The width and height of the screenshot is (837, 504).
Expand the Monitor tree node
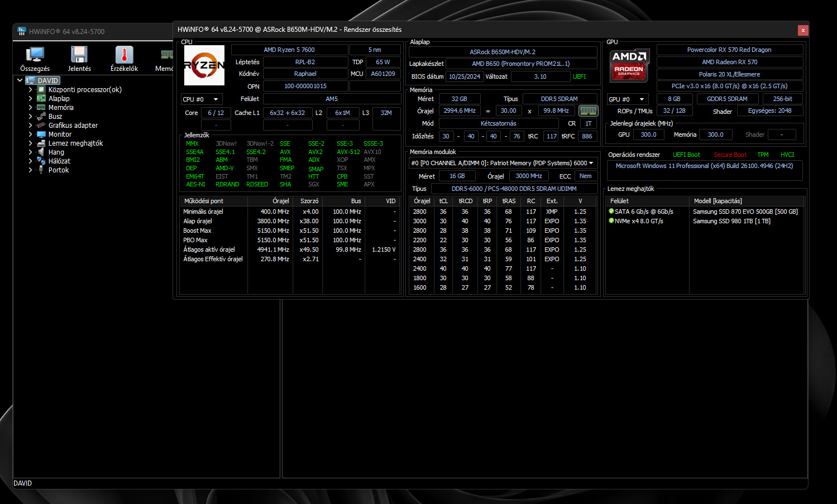[30, 134]
